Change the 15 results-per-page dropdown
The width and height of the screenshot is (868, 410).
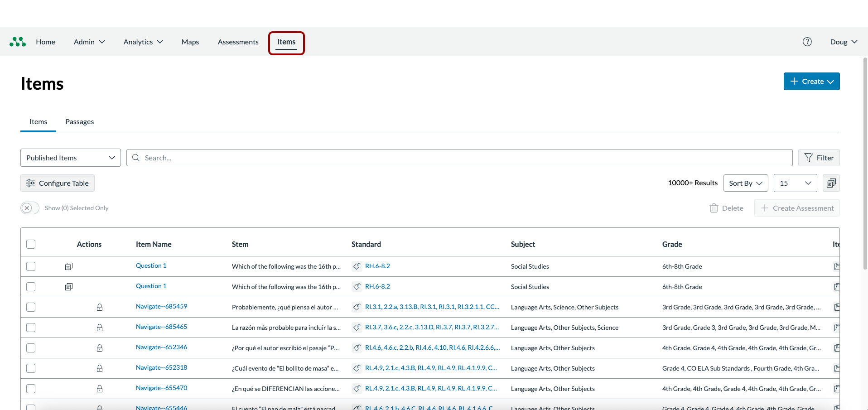(x=796, y=183)
